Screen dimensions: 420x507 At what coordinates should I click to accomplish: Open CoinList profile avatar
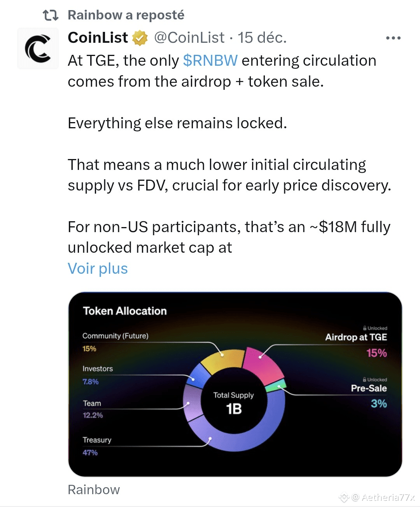[38, 49]
